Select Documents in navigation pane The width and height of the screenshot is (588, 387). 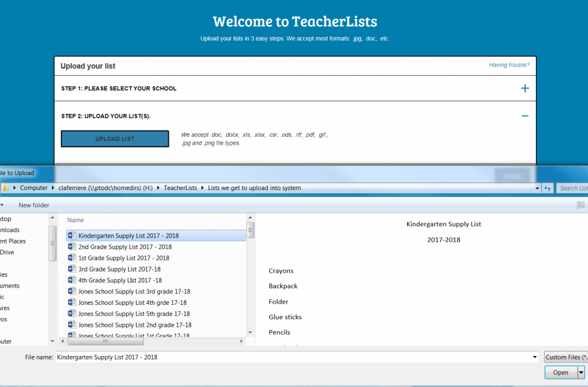coord(10,286)
